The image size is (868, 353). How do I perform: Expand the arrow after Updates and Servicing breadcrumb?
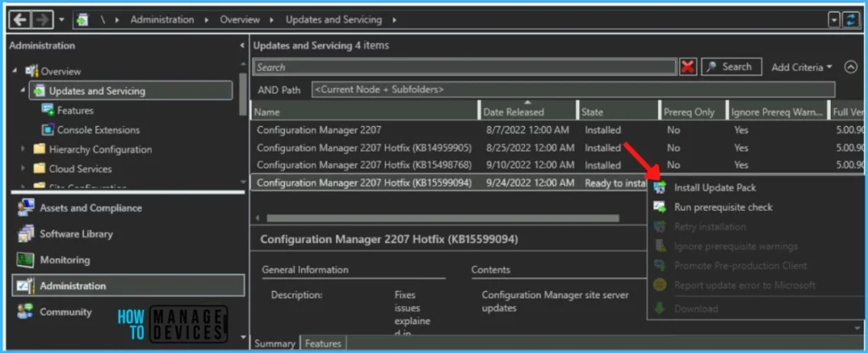click(x=394, y=19)
